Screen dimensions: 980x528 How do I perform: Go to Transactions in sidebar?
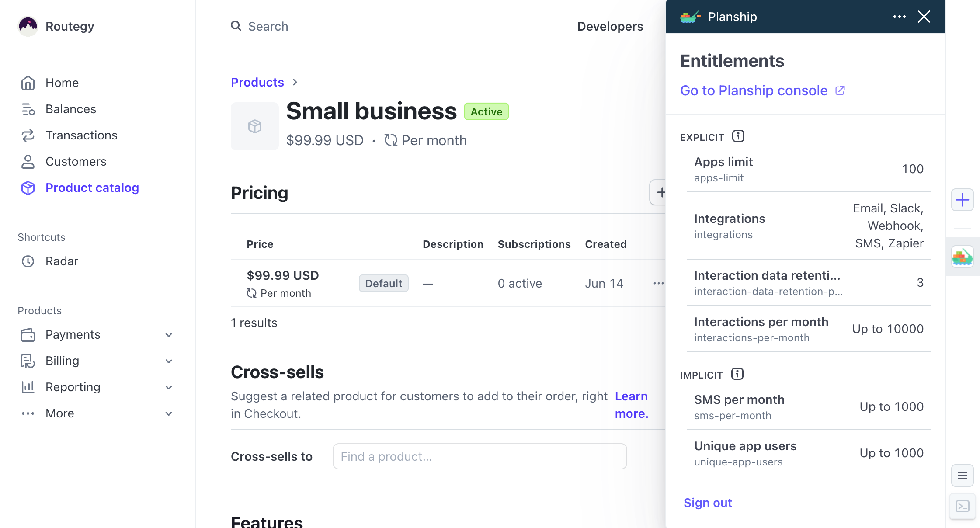(x=81, y=135)
